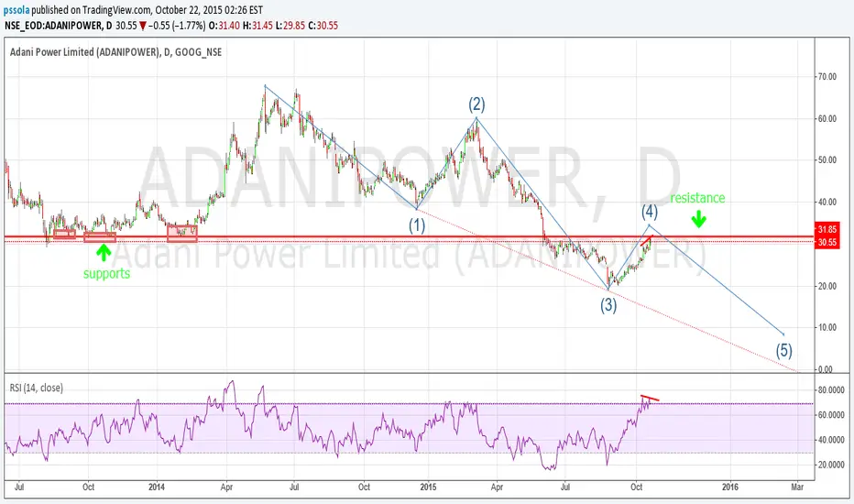This screenshot has width=854, height=504.
Task: Select the red support box beside the 2014 lows
Action: (x=182, y=234)
